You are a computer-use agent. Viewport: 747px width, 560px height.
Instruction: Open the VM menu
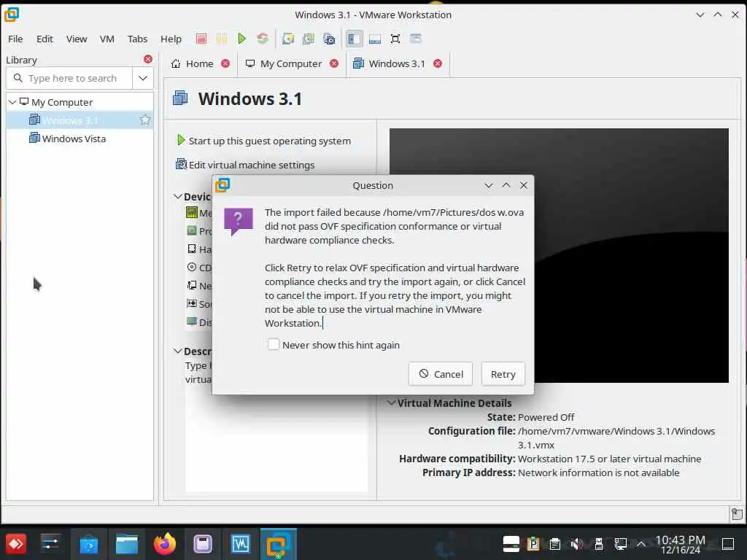pyautogui.click(x=107, y=39)
